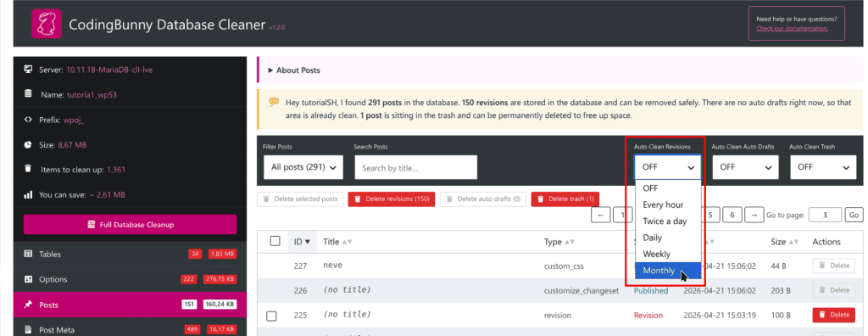This screenshot has width=868, height=336.
Task: Click the Prefix code brackets icon
Action: [28, 120]
